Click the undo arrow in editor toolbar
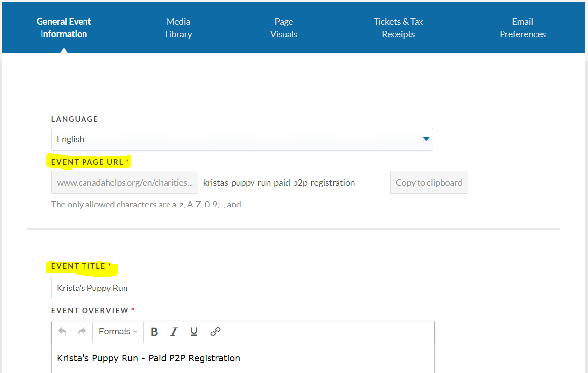The height and width of the screenshot is (373, 588). point(62,332)
